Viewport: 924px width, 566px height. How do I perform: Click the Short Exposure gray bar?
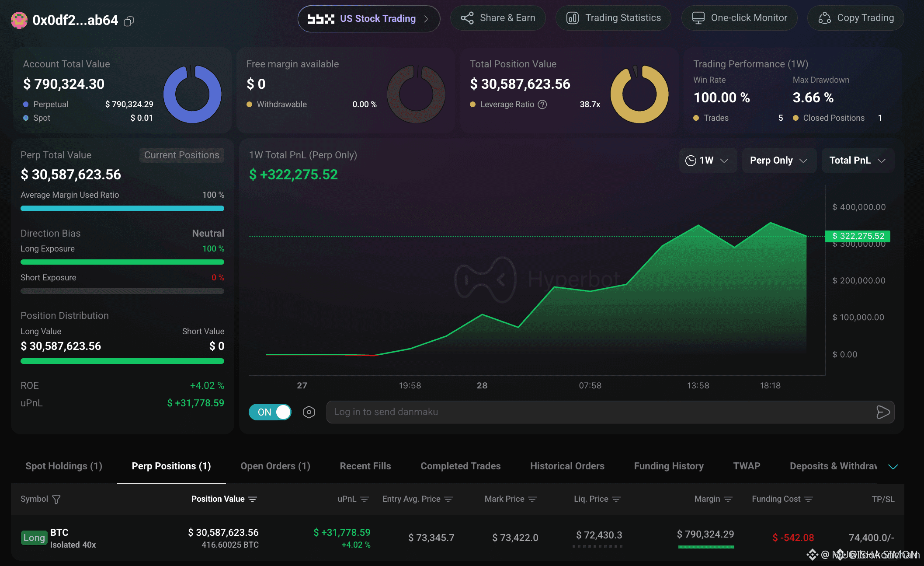point(122,291)
